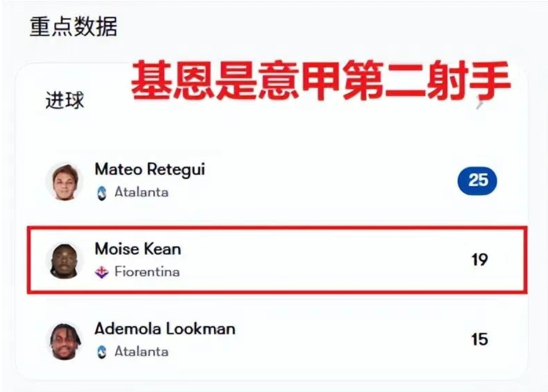Open Fiorentina team label under Kean
Screen dimensions: 548x392
(x=147, y=272)
